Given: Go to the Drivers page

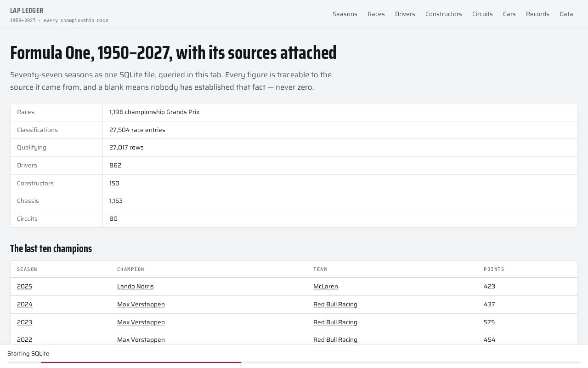Looking at the screenshot, I should pos(405,14).
